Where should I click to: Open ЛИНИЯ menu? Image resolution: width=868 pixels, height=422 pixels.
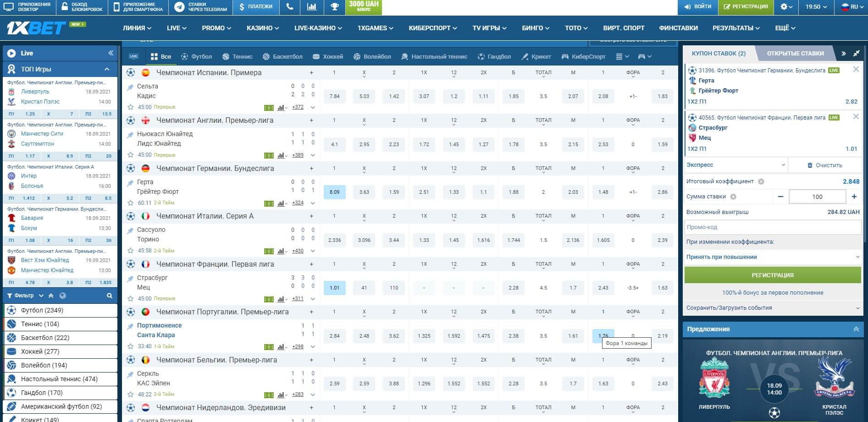(x=137, y=28)
